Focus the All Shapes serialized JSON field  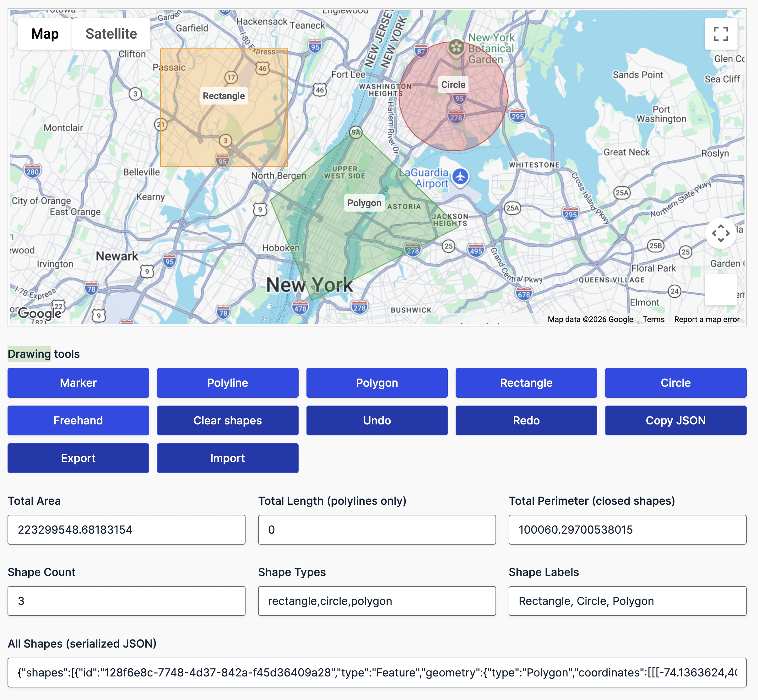(377, 672)
